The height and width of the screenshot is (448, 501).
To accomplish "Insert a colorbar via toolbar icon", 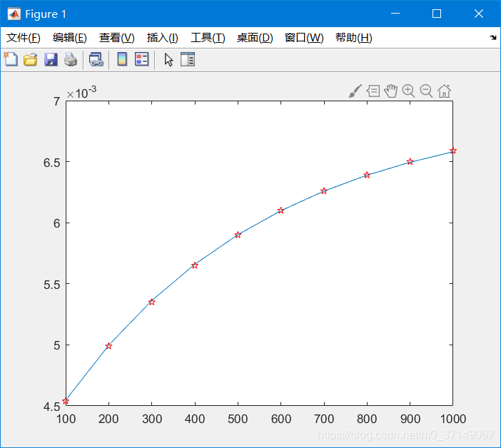I will click(122, 59).
